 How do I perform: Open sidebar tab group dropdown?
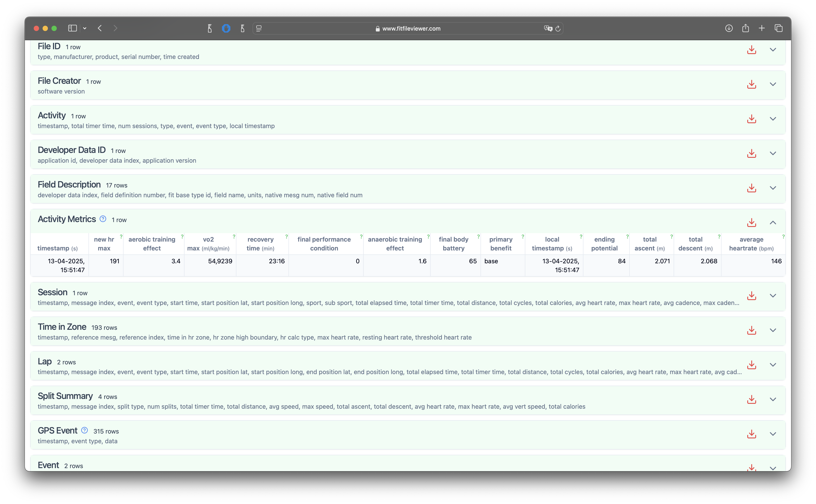(85, 28)
